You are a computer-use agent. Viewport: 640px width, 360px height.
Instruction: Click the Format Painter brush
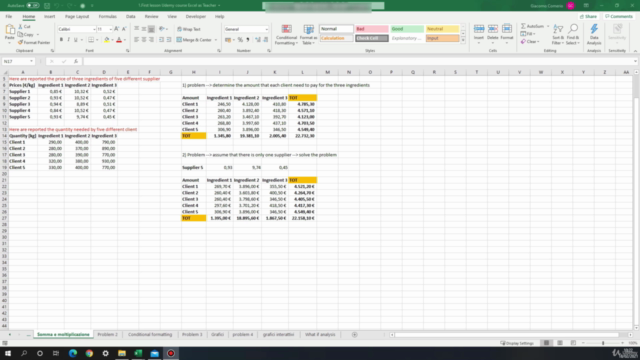point(20,42)
